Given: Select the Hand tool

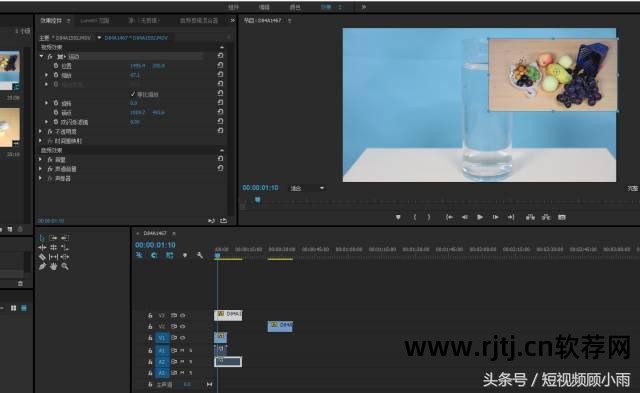Looking at the screenshot, I should coord(53,266).
